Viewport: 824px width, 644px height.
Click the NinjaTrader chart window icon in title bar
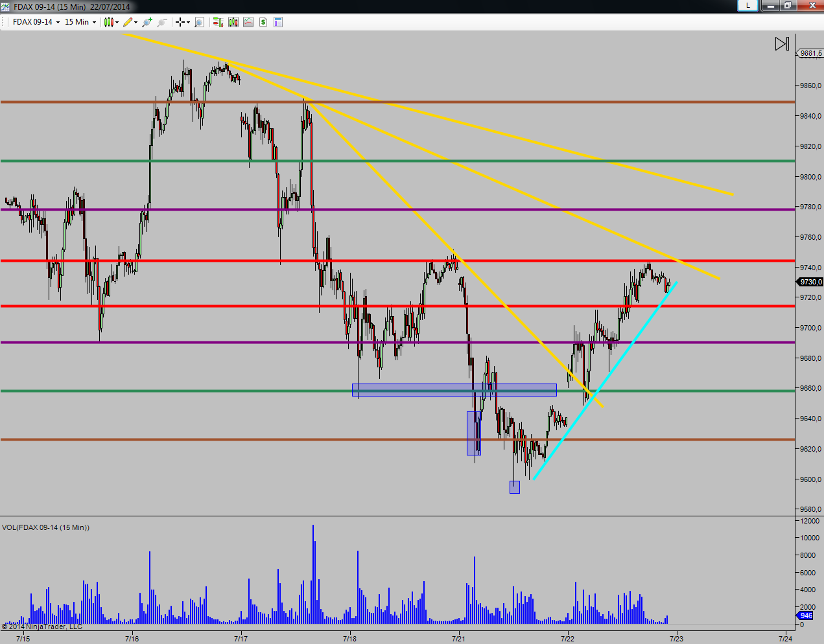[x=5, y=6]
